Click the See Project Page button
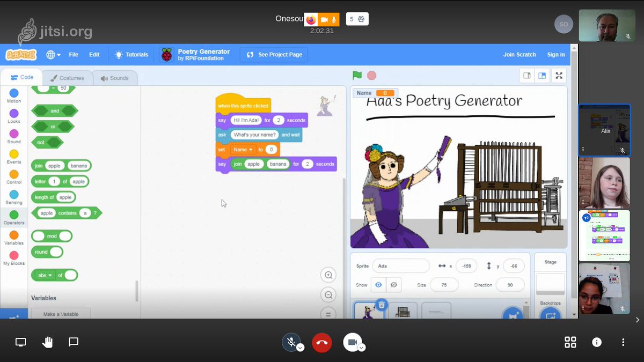The image size is (644, 362). pos(274,55)
